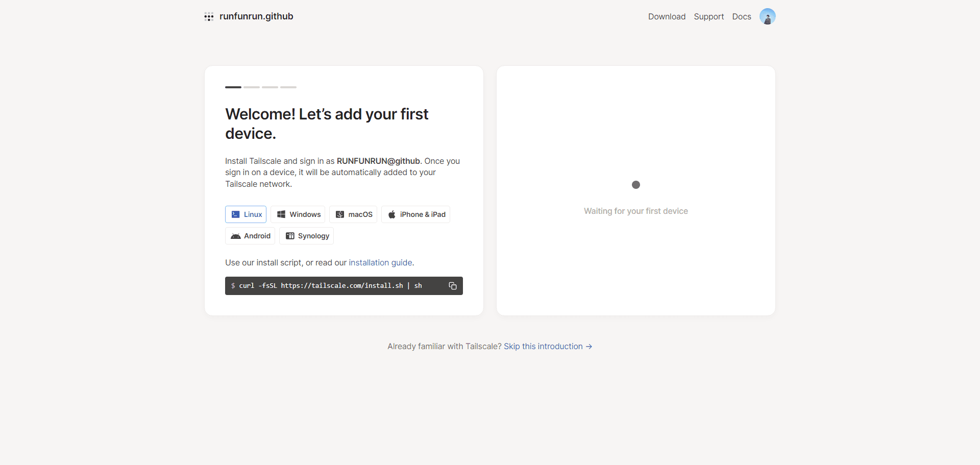Click the Tailscale dots logo icon
The image size is (980, 465).
(209, 16)
